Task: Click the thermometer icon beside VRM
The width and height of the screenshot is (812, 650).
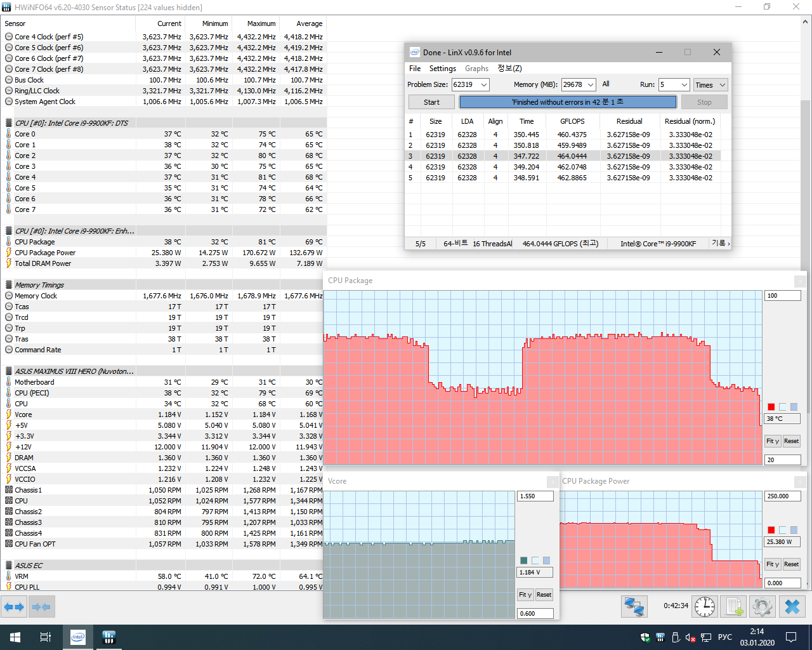Action: click(x=9, y=576)
